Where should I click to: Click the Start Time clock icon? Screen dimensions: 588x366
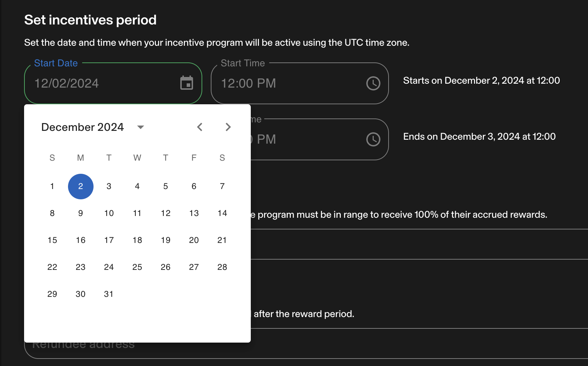click(x=373, y=83)
